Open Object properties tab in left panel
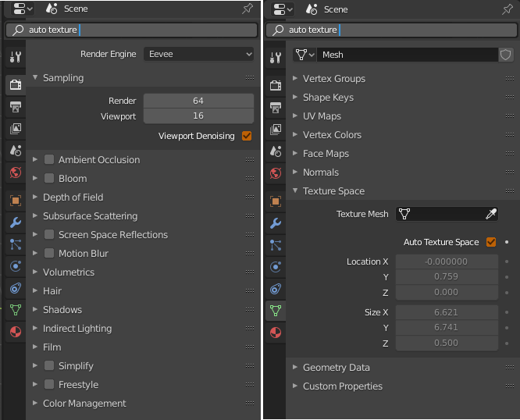 [x=16, y=200]
